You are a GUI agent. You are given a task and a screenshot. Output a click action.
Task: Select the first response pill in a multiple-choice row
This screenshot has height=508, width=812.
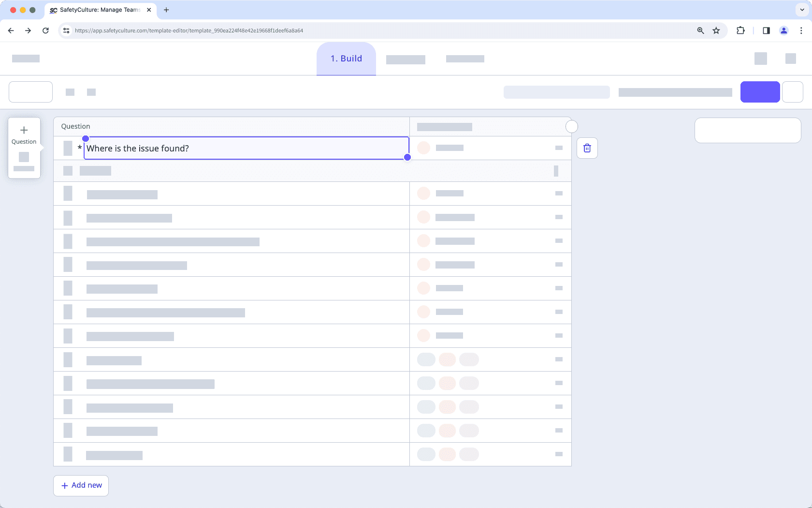(x=426, y=359)
